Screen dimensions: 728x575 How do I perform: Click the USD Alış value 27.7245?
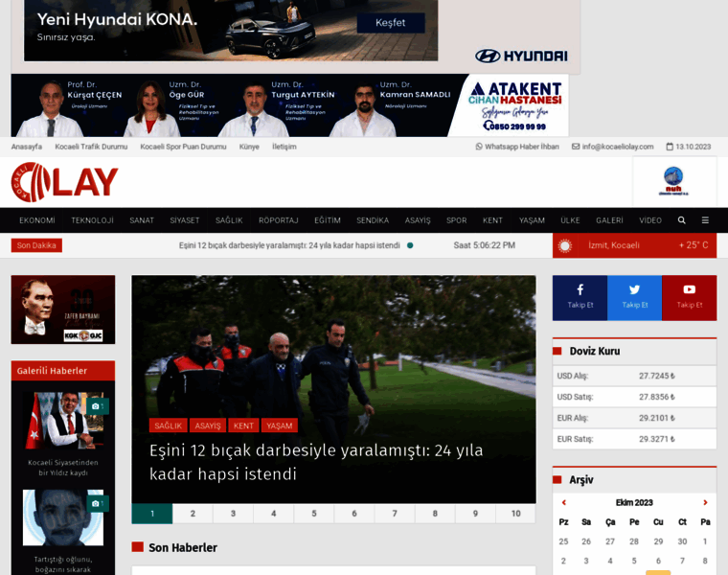pyautogui.click(x=657, y=376)
